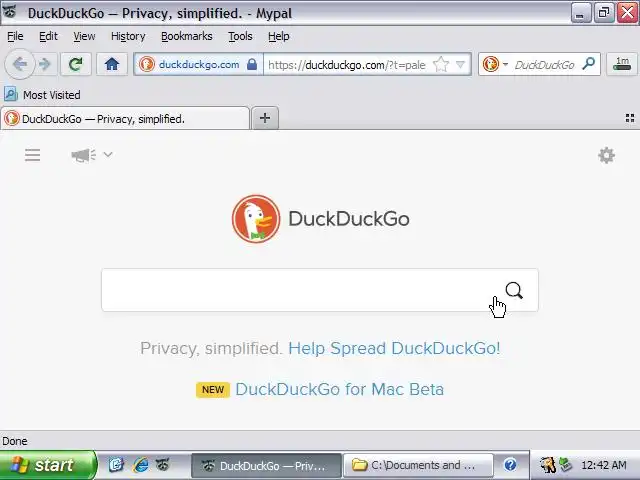Expand the chevron beside the megaphone
This screenshot has width=640, height=480.
[x=108, y=154]
